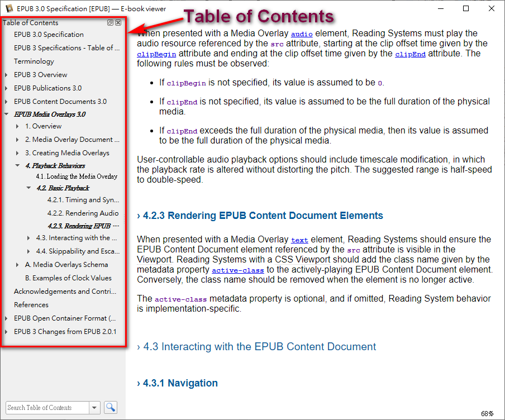Collapse 4. Playback Behaviors section
Image resolution: width=505 pixels, height=420 pixels.
coord(17,165)
